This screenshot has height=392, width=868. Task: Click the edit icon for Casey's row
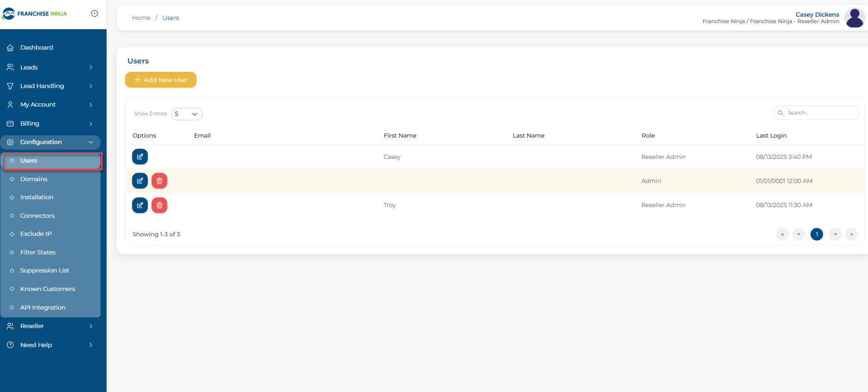point(140,157)
